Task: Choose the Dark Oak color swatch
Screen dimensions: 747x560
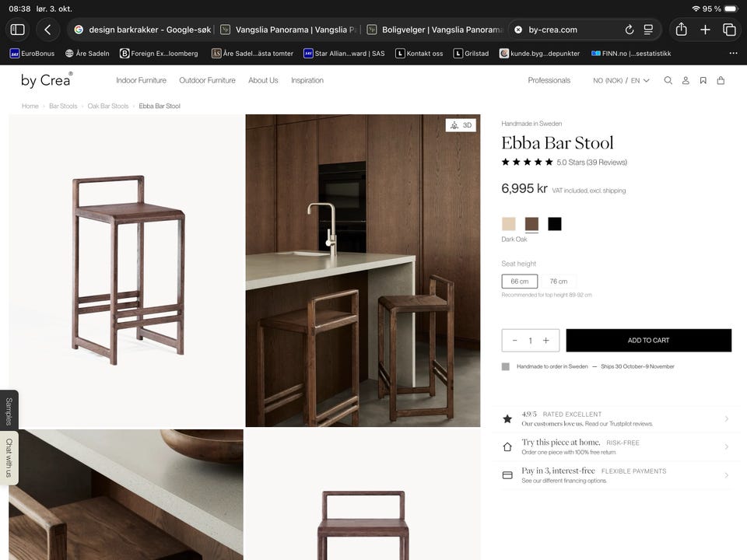Action: 531,224
